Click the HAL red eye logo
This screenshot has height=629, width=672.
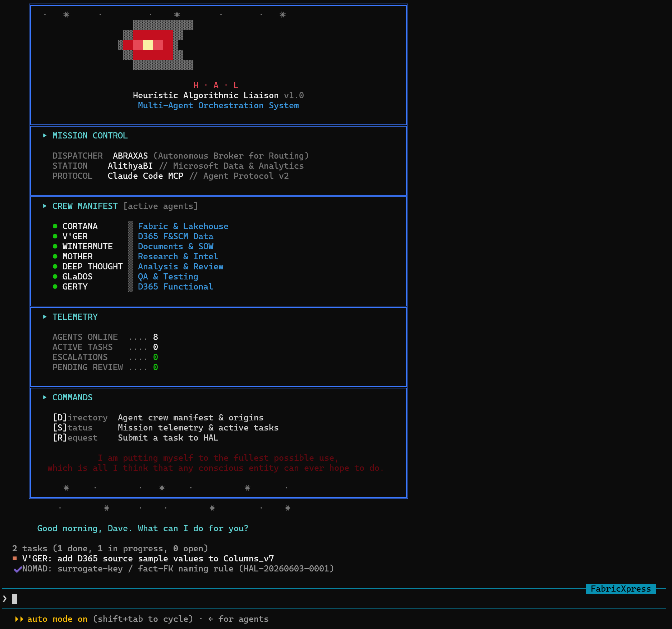156,45
